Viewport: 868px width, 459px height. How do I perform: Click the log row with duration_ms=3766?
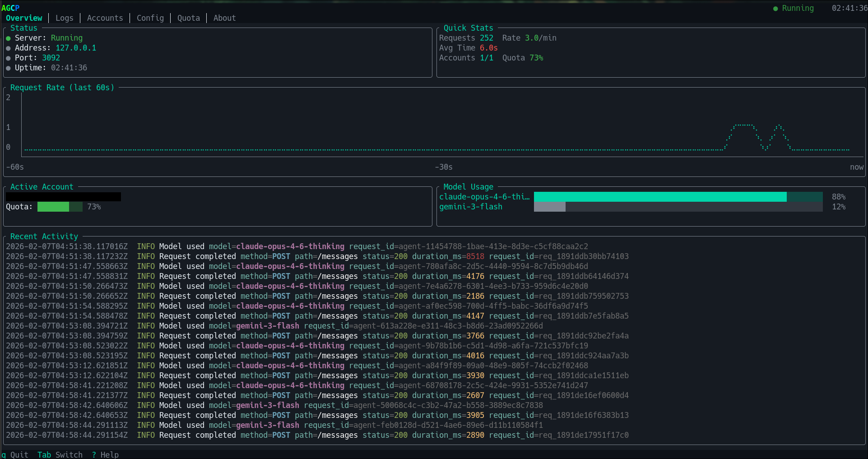tap(317, 336)
